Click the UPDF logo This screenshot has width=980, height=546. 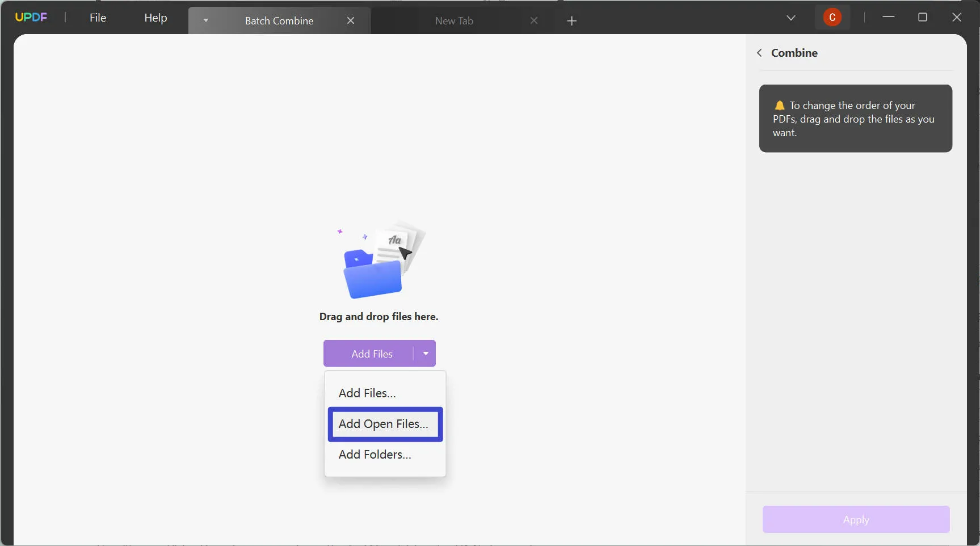[x=31, y=17]
